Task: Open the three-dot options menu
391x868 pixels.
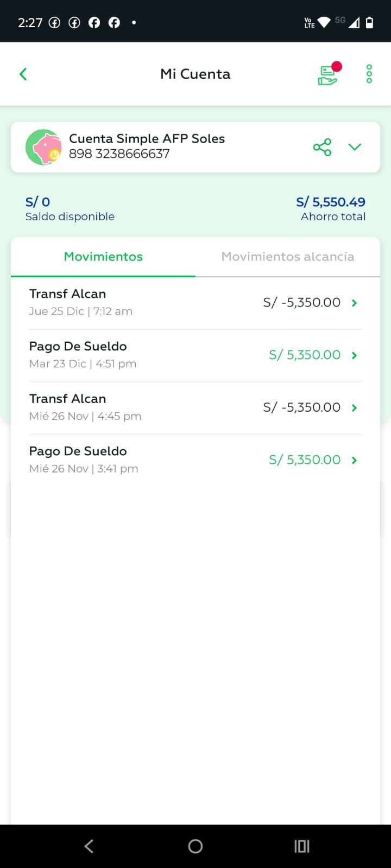Action: 369,74
